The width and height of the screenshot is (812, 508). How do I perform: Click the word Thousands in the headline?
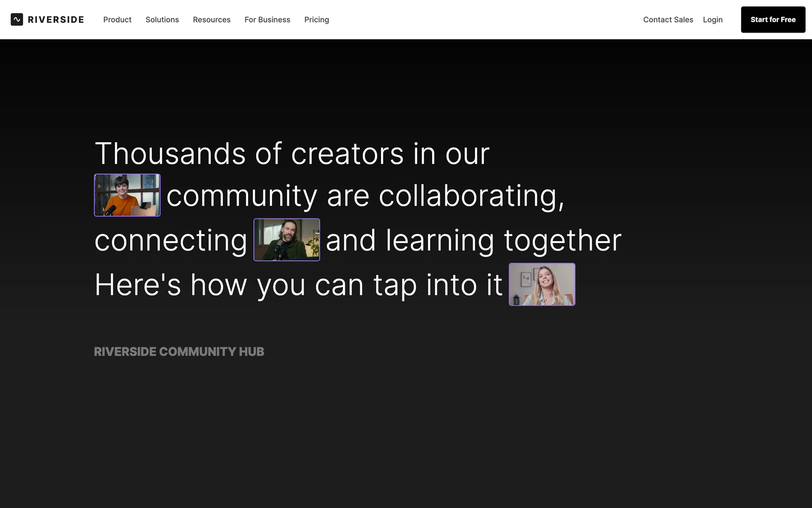pos(170,154)
